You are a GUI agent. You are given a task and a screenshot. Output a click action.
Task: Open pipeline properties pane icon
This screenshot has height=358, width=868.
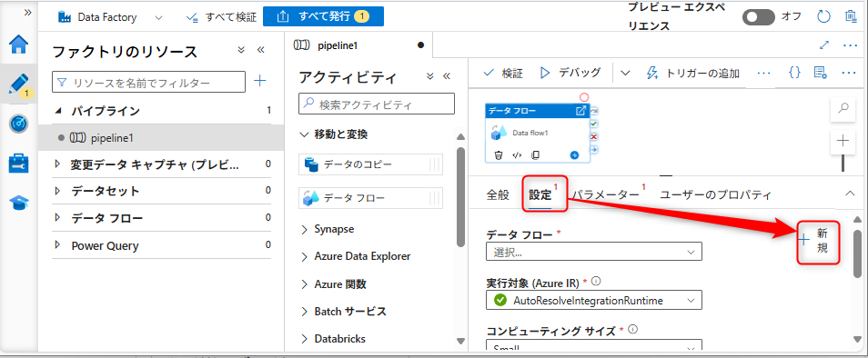(x=821, y=73)
